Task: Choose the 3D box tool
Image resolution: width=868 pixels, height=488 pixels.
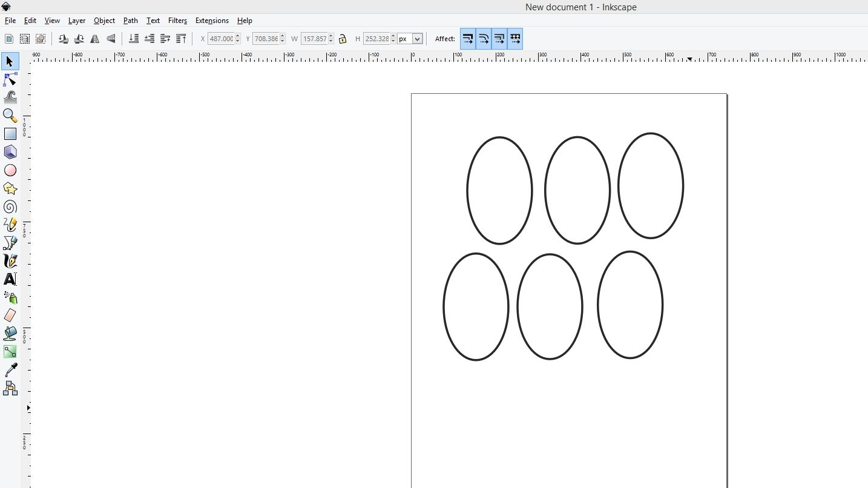Action: tap(10, 152)
